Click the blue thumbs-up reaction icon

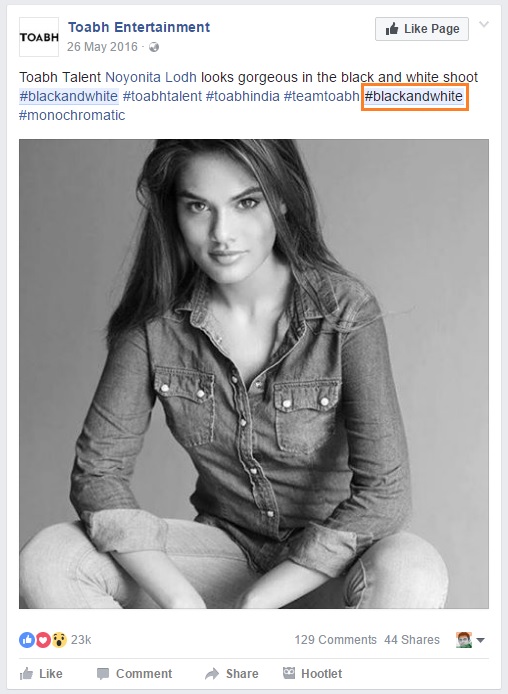click(x=27, y=640)
